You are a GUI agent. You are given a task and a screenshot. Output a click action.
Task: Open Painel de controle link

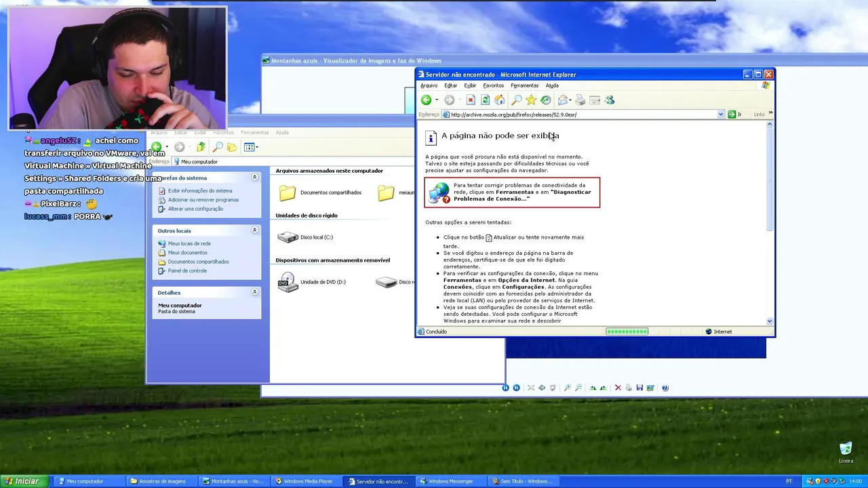tap(187, 270)
